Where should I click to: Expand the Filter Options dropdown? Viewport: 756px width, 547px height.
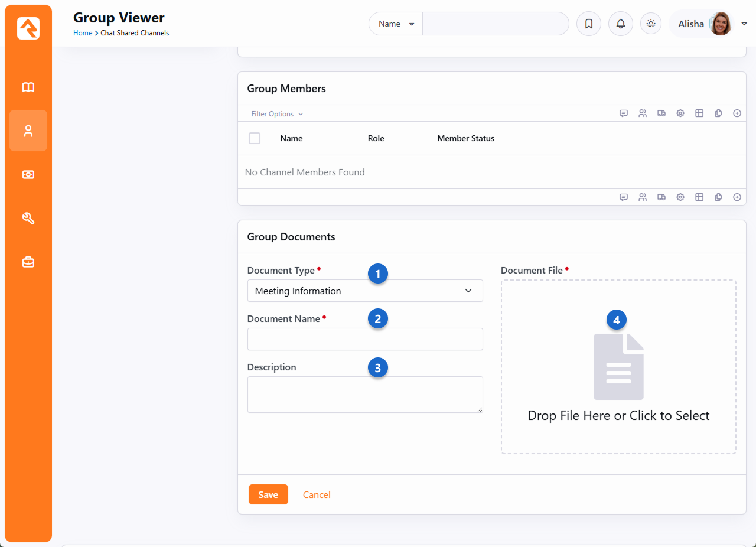pyautogui.click(x=277, y=114)
